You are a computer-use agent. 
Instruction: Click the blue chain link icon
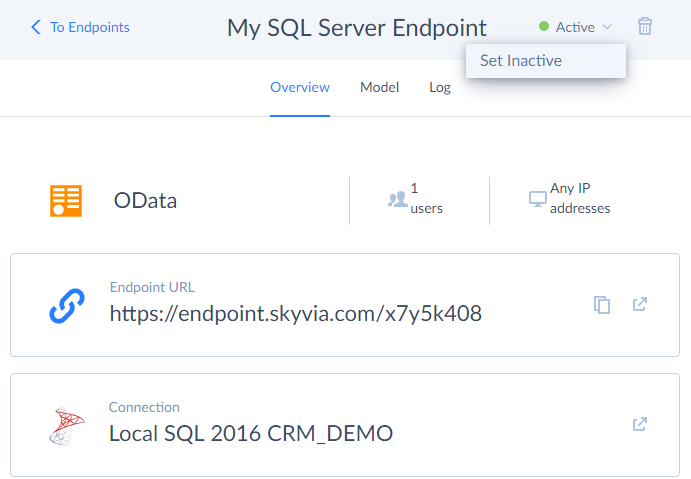click(67, 306)
